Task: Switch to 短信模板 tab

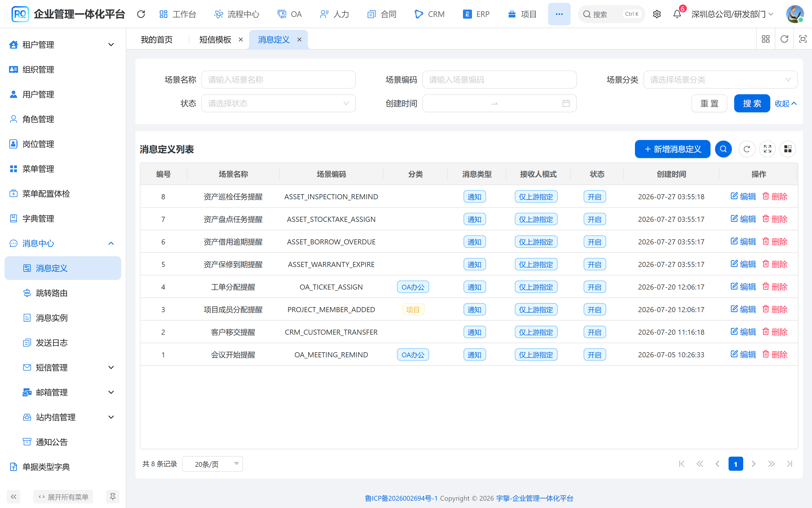Action: [x=215, y=40]
